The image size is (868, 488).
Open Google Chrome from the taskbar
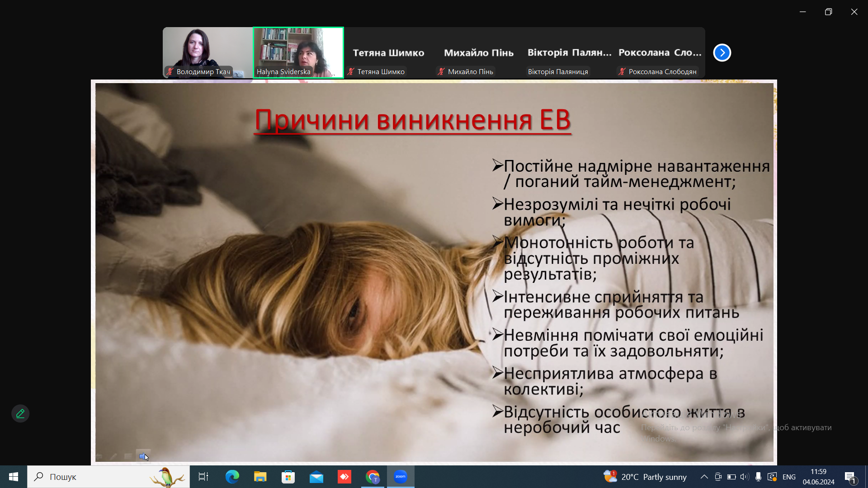pyautogui.click(x=373, y=477)
